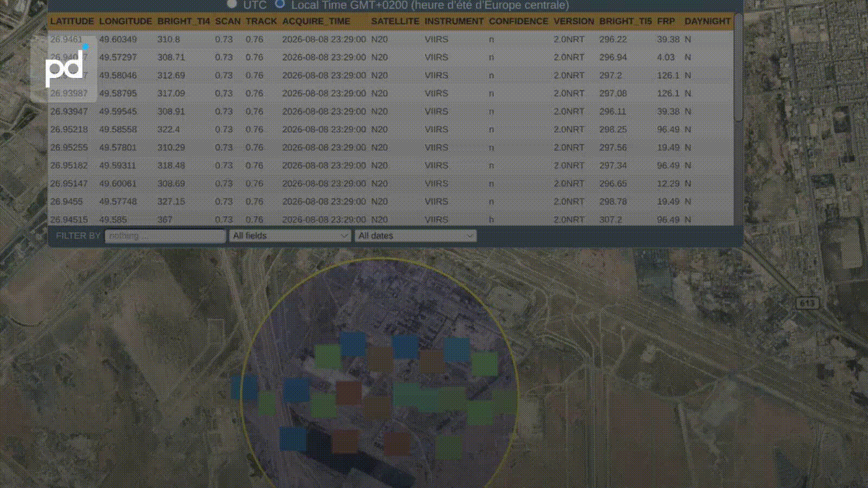Click brightness value 310.8
This screenshot has height=488, width=868.
point(169,40)
